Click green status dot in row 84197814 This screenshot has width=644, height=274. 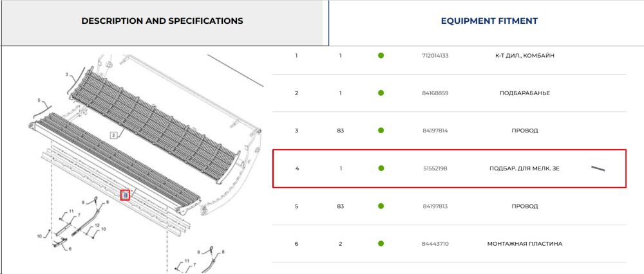381,131
